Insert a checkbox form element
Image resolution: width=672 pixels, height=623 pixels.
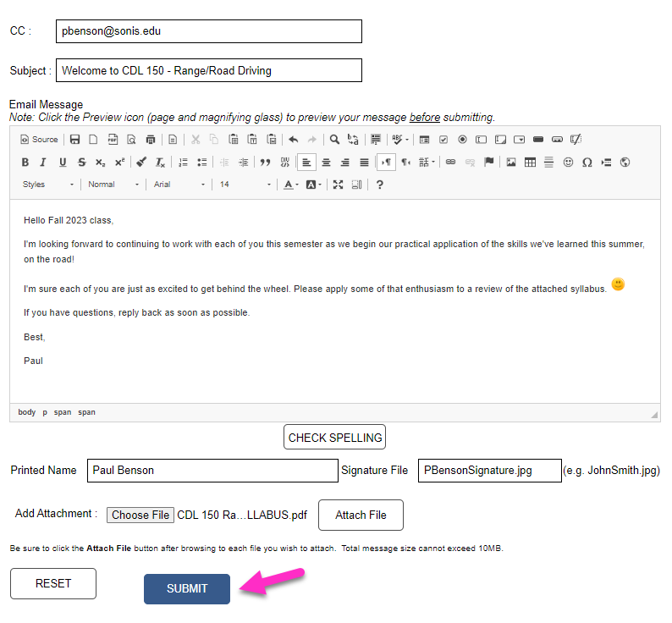point(443,140)
